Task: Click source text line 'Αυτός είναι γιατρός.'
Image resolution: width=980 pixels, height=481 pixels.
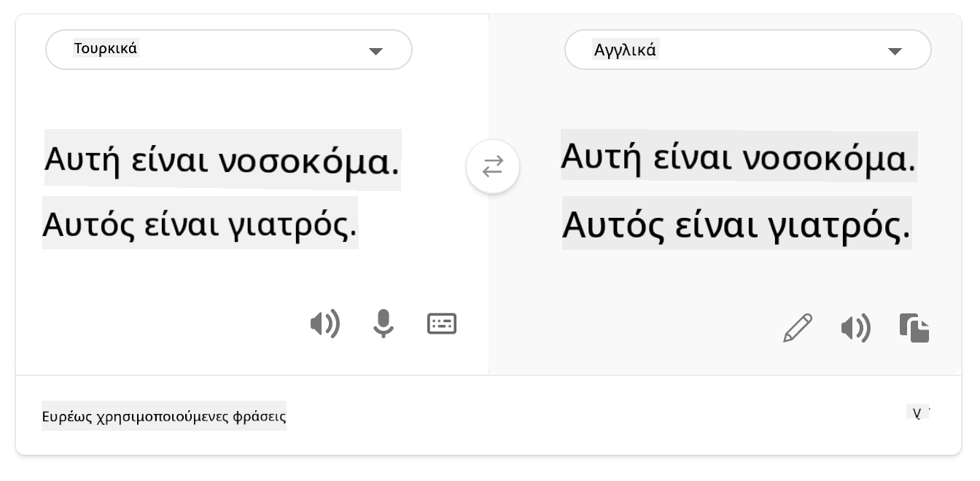Action: point(200,224)
